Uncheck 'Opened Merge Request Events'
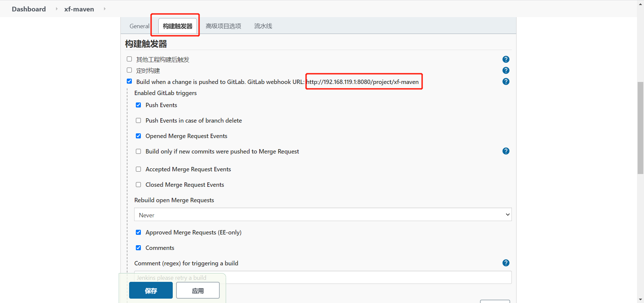This screenshot has width=644, height=303. (x=139, y=136)
